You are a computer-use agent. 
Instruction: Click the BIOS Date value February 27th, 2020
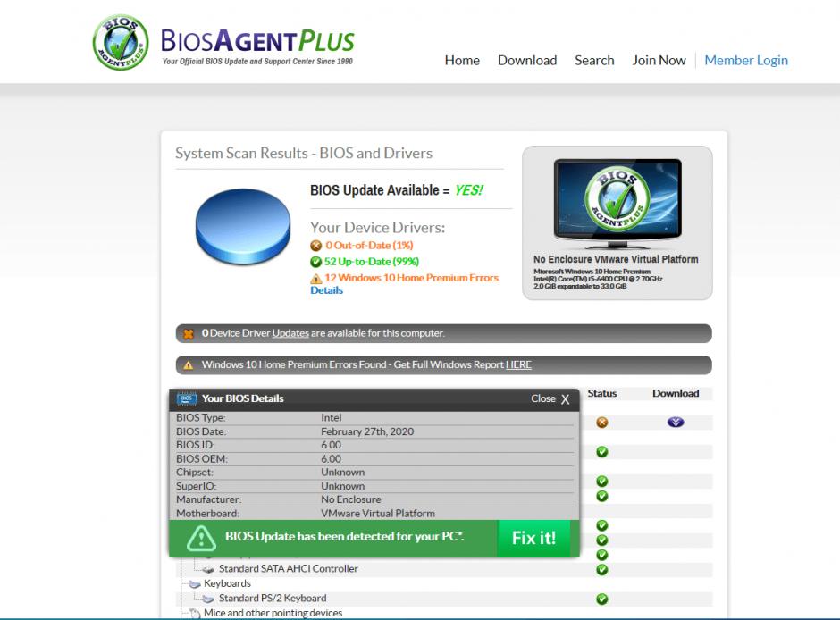(x=367, y=431)
